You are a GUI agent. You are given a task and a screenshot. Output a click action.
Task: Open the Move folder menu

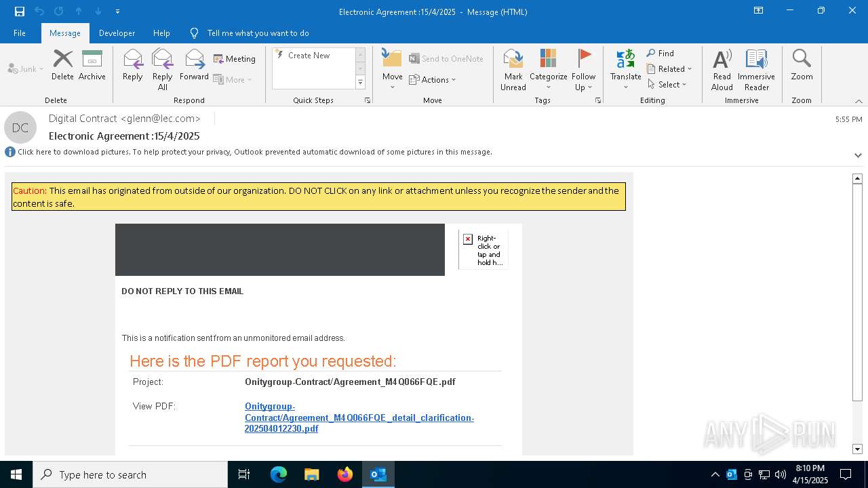pos(392,69)
